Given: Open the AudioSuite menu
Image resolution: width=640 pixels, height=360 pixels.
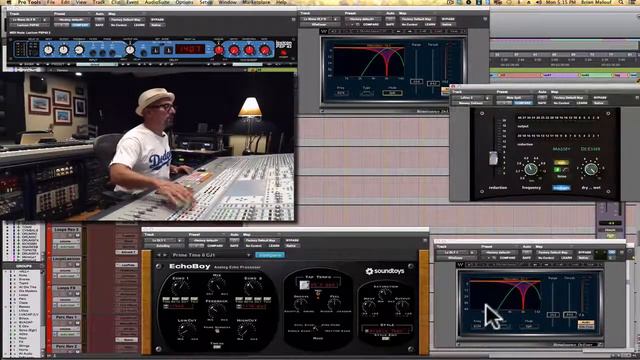Looking at the screenshot, I should pos(157,2).
